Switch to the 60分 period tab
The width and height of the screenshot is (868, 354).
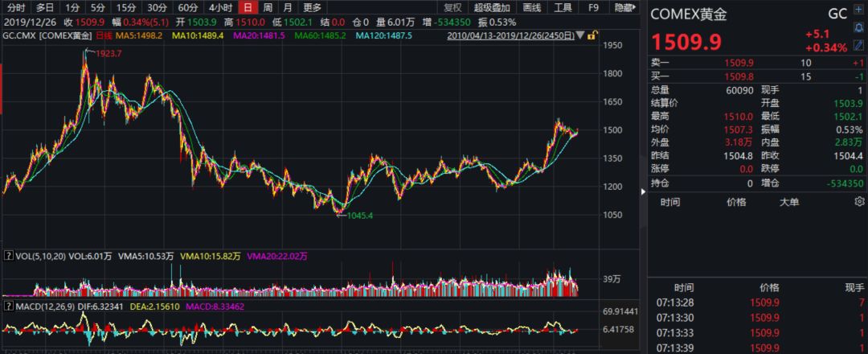(187, 7)
